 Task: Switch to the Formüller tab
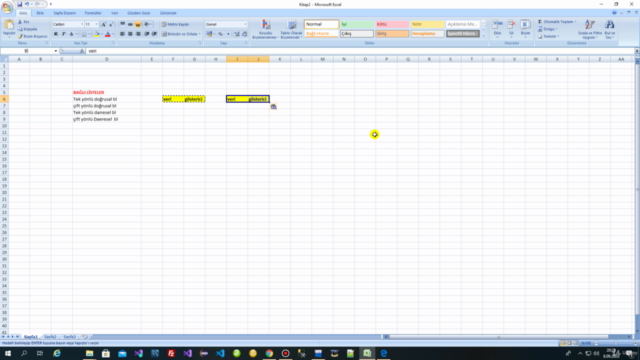click(x=93, y=13)
